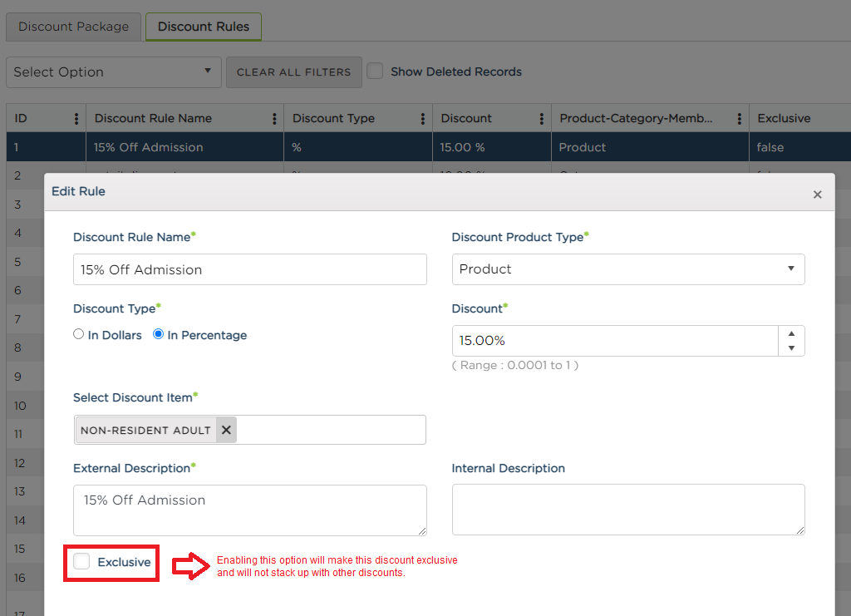Image resolution: width=851 pixels, height=616 pixels.
Task: Close the Edit Rule dialog
Action: [x=818, y=195]
